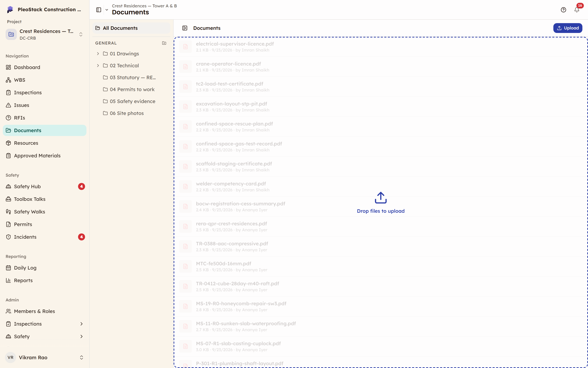Open Approved Materials page
Screen dimensions: 588x368
45,156
